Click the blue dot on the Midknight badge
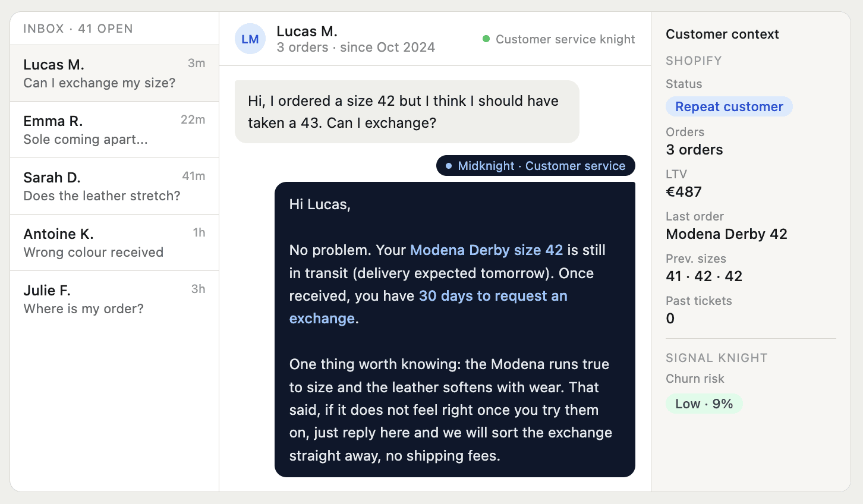This screenshot has width=863, height=504. (x=449, y=166)
